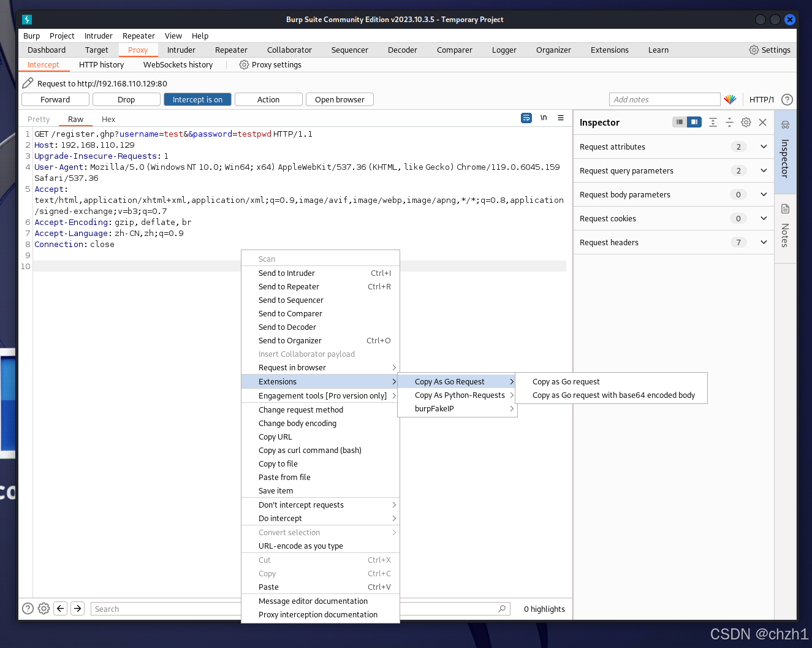Open the Help menu in menu bar
The height and width of the screenshot is (648, 812).
coord(200,36)
